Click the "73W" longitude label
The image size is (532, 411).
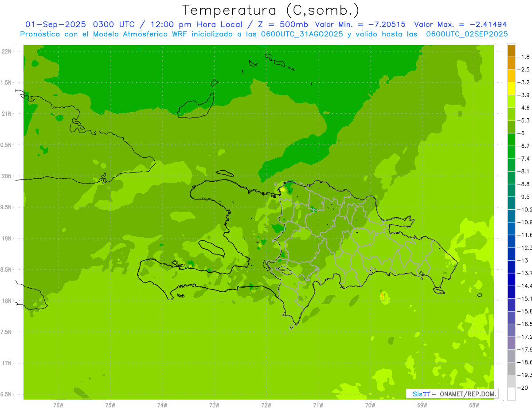tap(214, 405)
